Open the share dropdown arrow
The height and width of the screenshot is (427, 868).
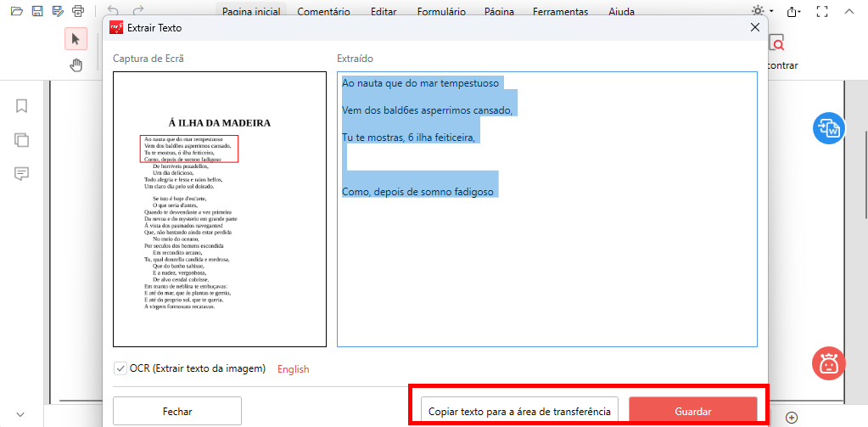coord(800,11)
